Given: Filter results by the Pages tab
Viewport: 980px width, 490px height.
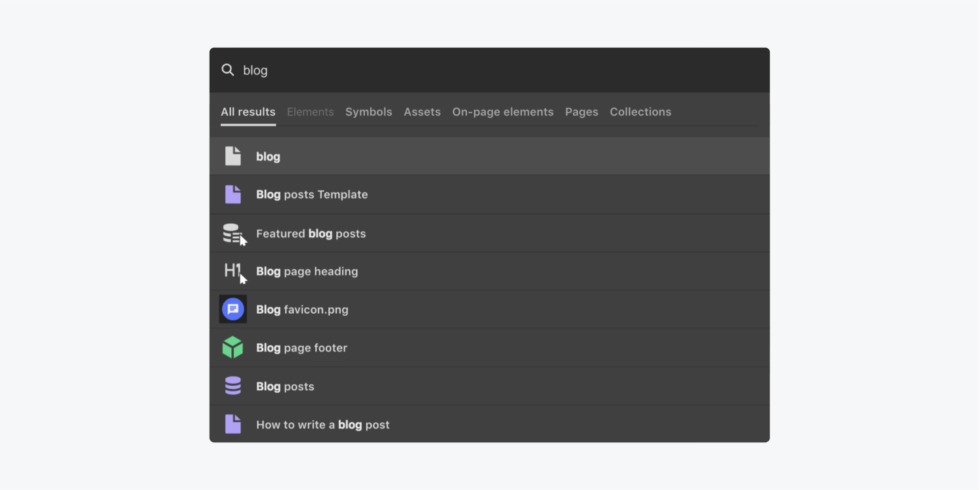Looking at the screenshot, I should 582,112.
